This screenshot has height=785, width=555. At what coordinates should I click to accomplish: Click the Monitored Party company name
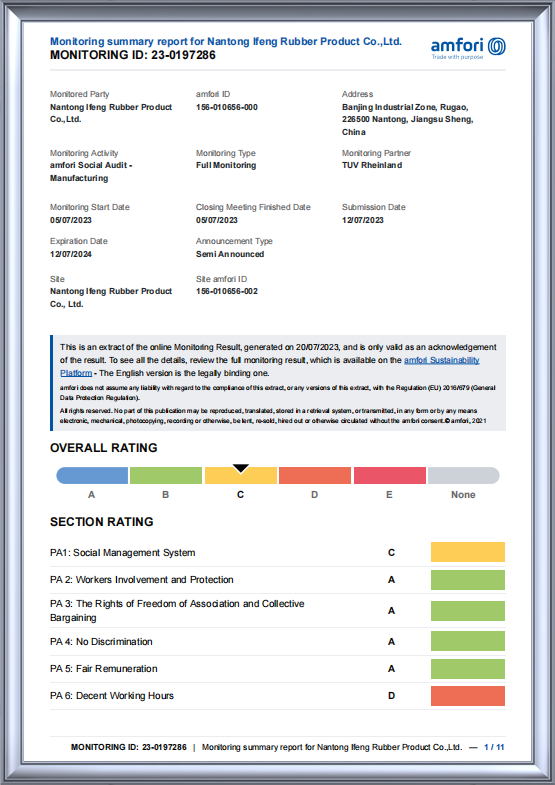111,113
